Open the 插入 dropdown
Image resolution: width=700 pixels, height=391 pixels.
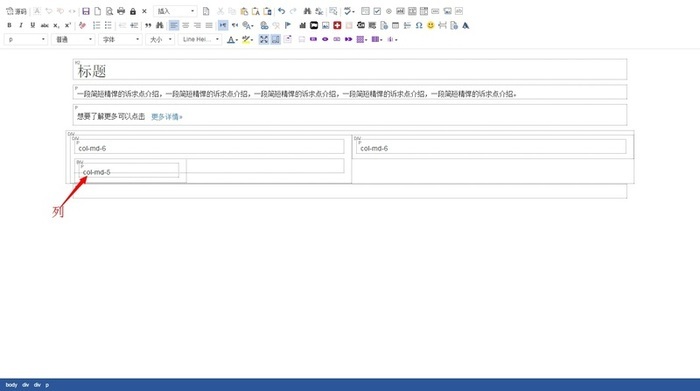pos(175,11)
